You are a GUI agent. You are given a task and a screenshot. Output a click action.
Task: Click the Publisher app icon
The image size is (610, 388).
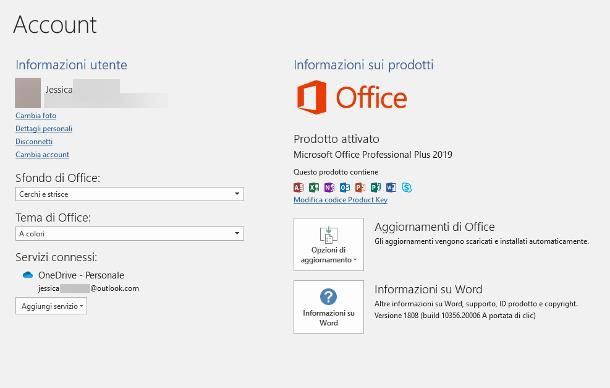coord(375,187)
